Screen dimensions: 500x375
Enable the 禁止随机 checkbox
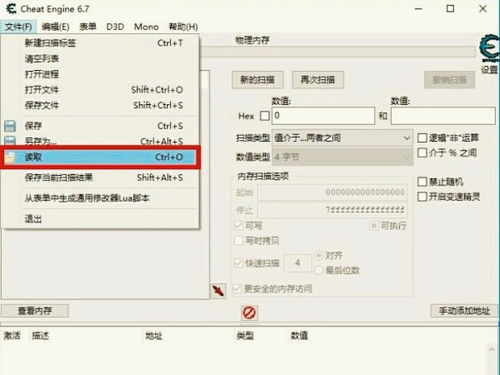[422, 182]
